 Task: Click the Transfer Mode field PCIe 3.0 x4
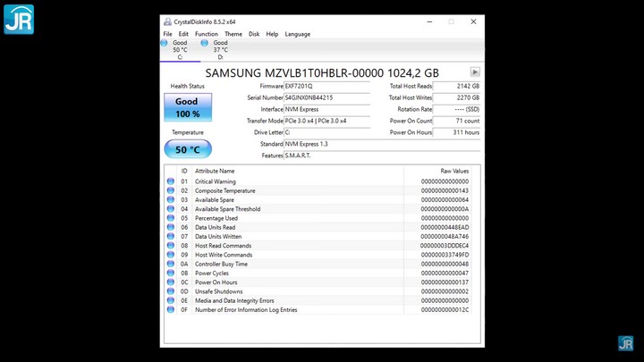pyautogui.click(x=327, y=121)
